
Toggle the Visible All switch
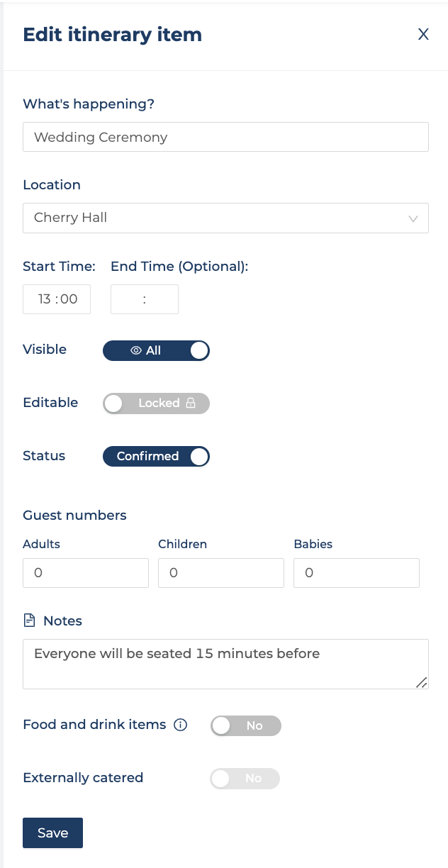coord(156,350)
